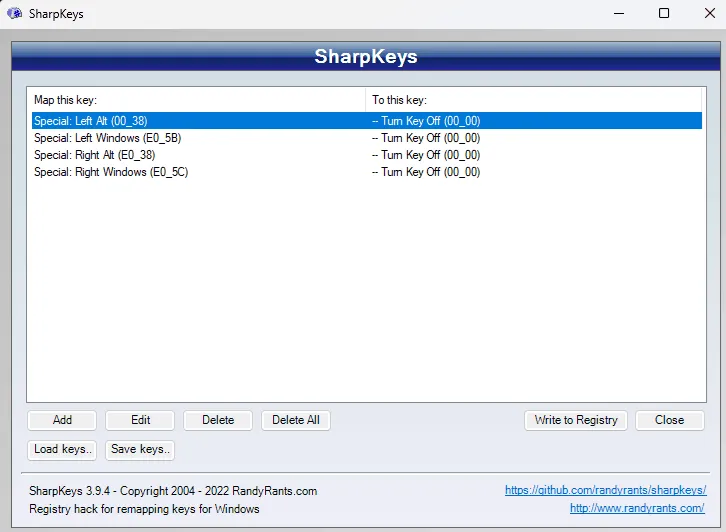Click Turn Key Off value in Right Windows row
Viewport: 726px width, 532px height.
pyautogui.click(x=426, y=172)
